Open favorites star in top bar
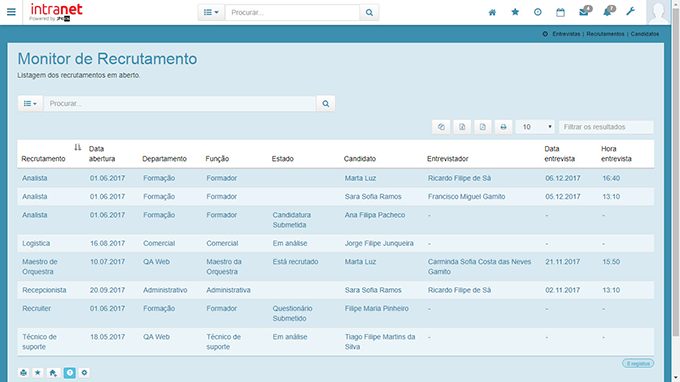680x382 pixels. [515, 12]
